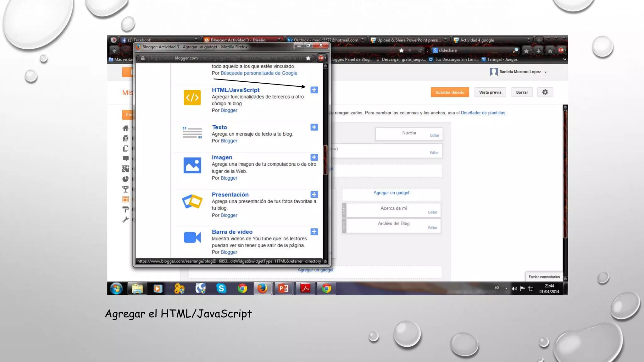Open the Diseñador de plantillas link
The height and width of the screenshot is (362, 644).
click(x=483, y=113)
